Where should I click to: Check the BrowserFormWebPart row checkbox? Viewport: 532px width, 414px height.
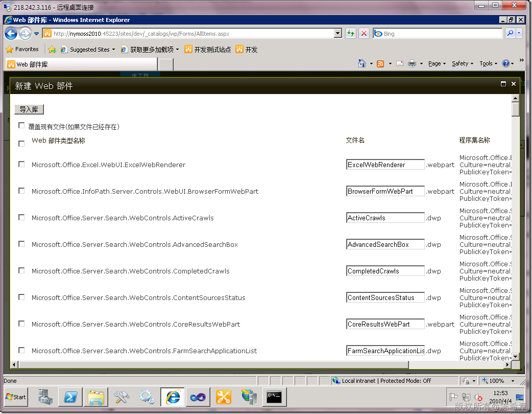point(21,191)
